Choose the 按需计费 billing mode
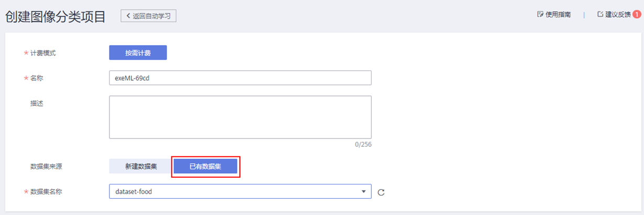 point(138,52)
